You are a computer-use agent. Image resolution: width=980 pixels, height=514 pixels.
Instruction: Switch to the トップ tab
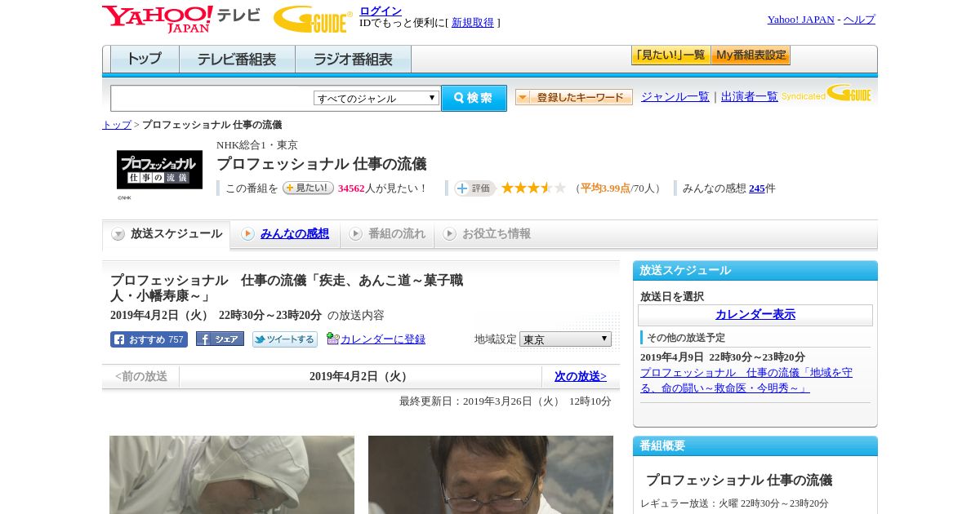click(145, 60)
